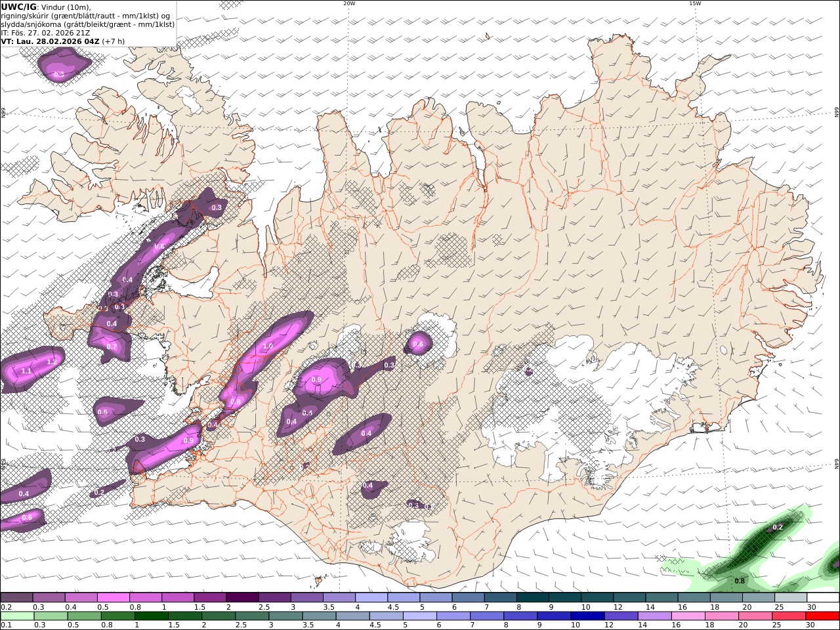Click the '30' label on the snow scale
This screenshot has width=840, height=630.
point(812,607)
